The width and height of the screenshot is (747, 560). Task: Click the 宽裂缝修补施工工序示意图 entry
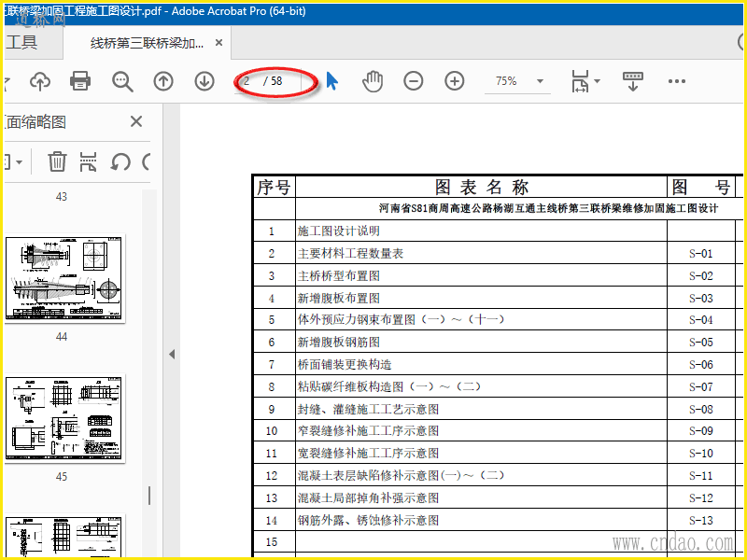click(x=368, y=454)
